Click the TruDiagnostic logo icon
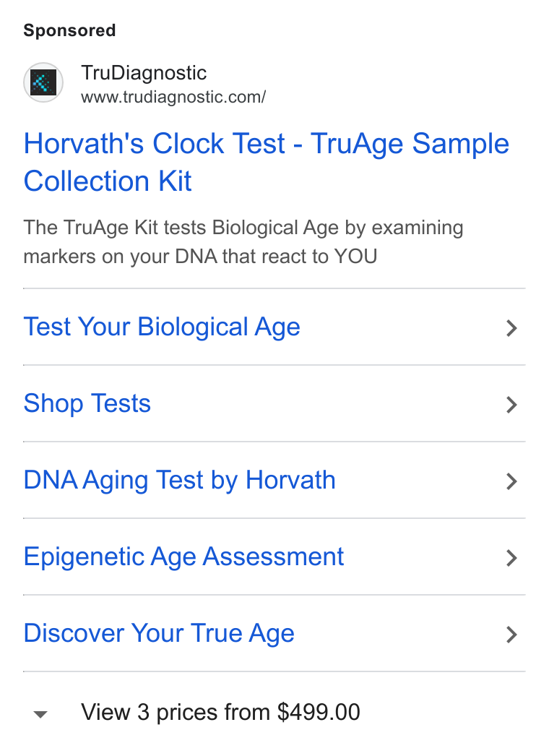Screen dimensions: 549x756 click(x=43, y=82)
